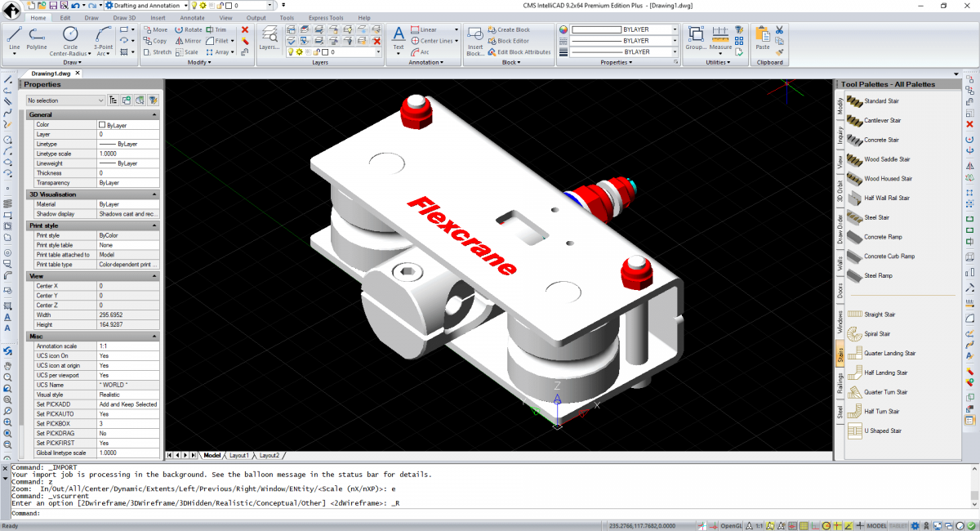
Task: Select the Move tool in Modify panel
Action: click(155, 29)
